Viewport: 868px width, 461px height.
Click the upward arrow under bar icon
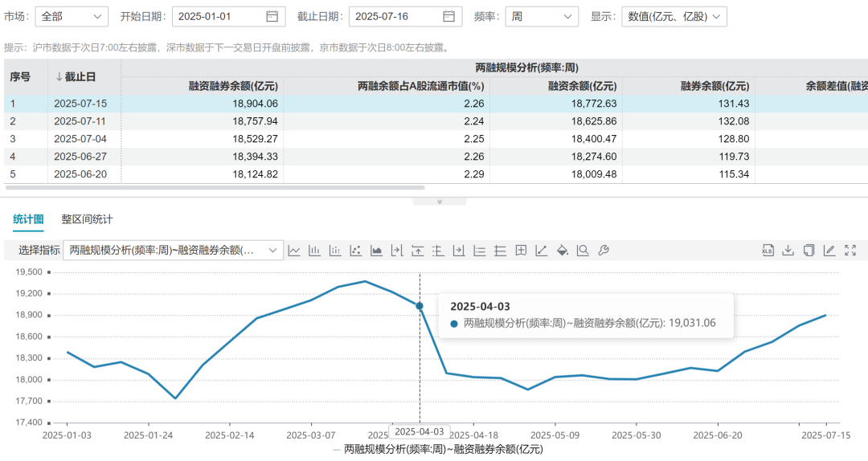click(x=417, y=251)
